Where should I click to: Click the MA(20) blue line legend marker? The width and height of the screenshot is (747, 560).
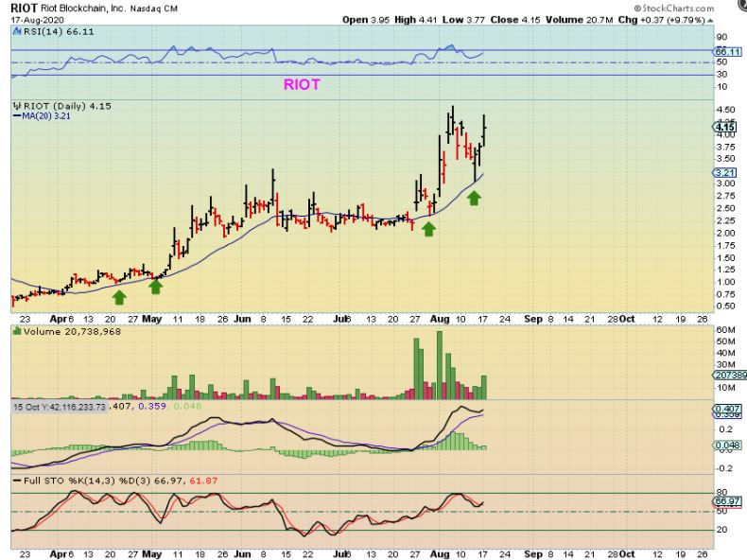pos(17,115)
